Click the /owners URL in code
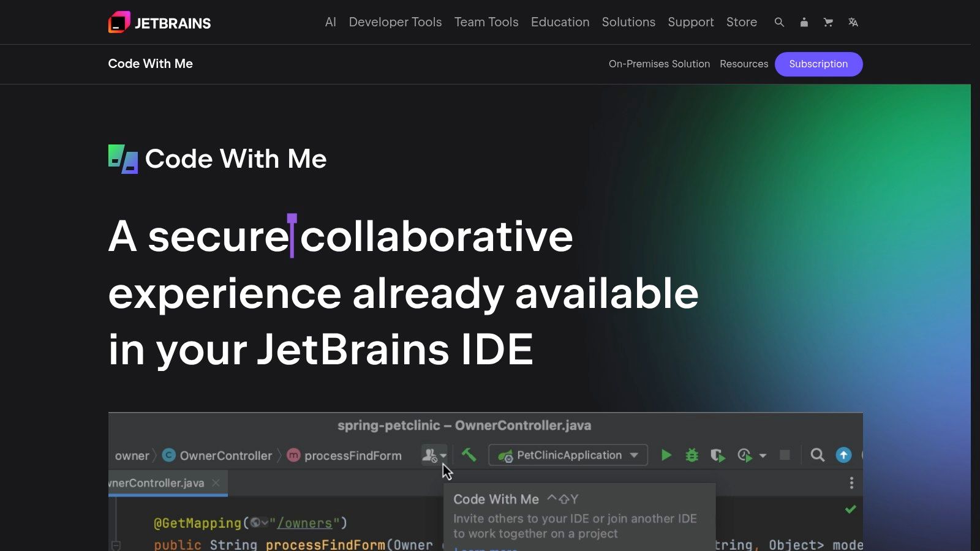Screen dimensions: 980x551 304,523
